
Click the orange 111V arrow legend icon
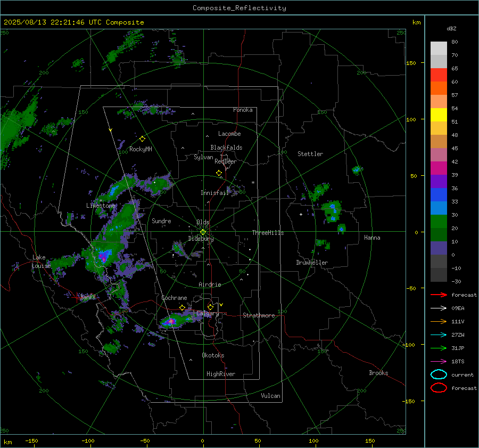[x=439, y=321]
